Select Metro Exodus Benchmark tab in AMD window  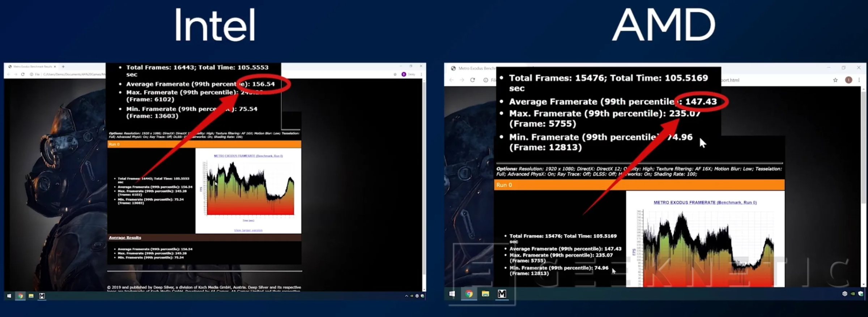tap(473, 68)
